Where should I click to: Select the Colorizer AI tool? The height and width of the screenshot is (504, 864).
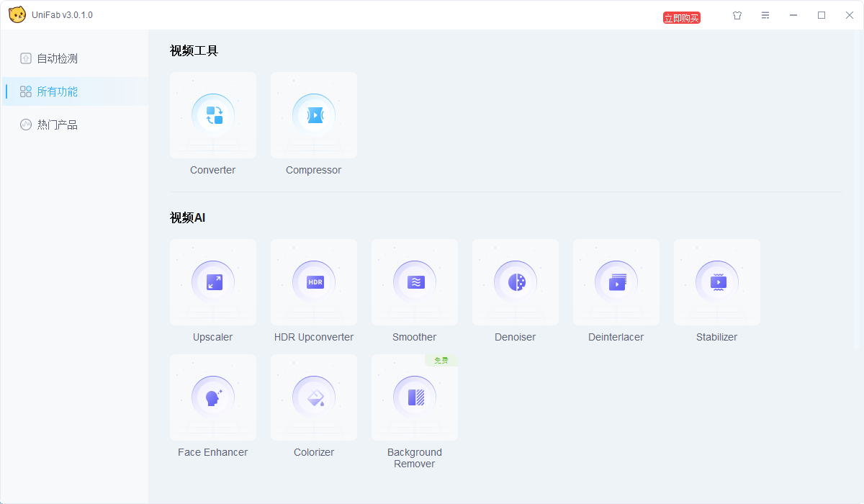pos(313,397)
